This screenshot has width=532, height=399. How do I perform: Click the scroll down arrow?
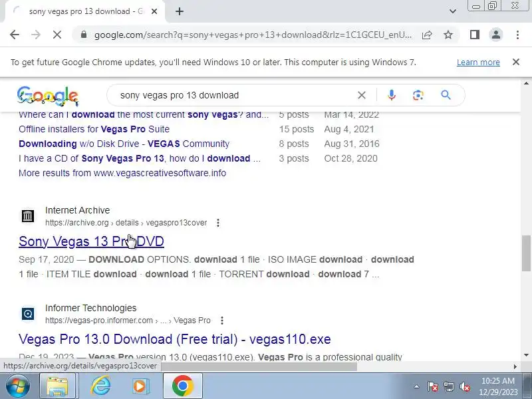click(526, 355)
